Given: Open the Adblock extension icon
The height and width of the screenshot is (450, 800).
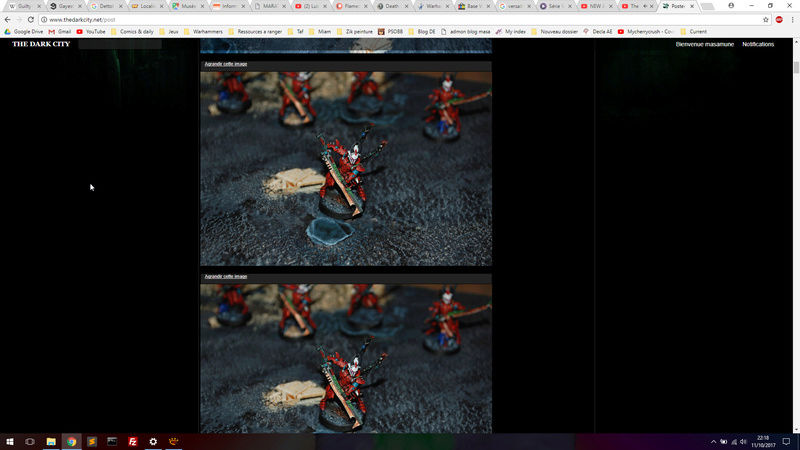Looking at the screenshot, I should pyautogui.click(x=779, y=19).
